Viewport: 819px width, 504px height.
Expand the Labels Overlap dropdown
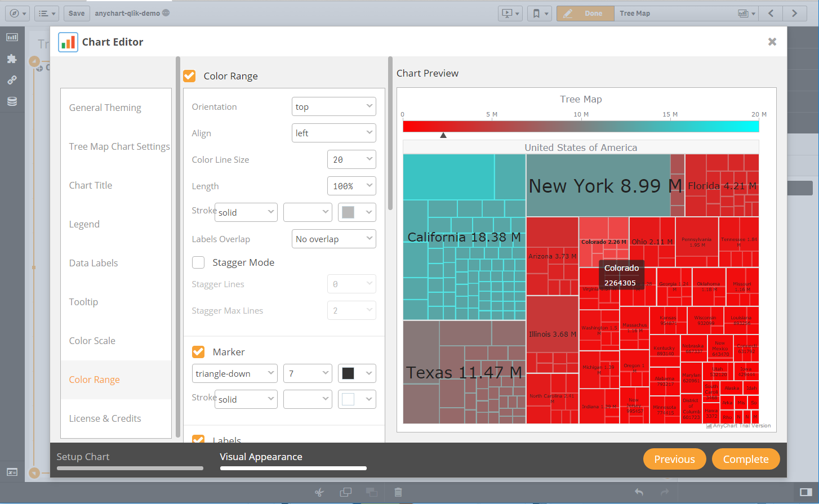point(333,239)
